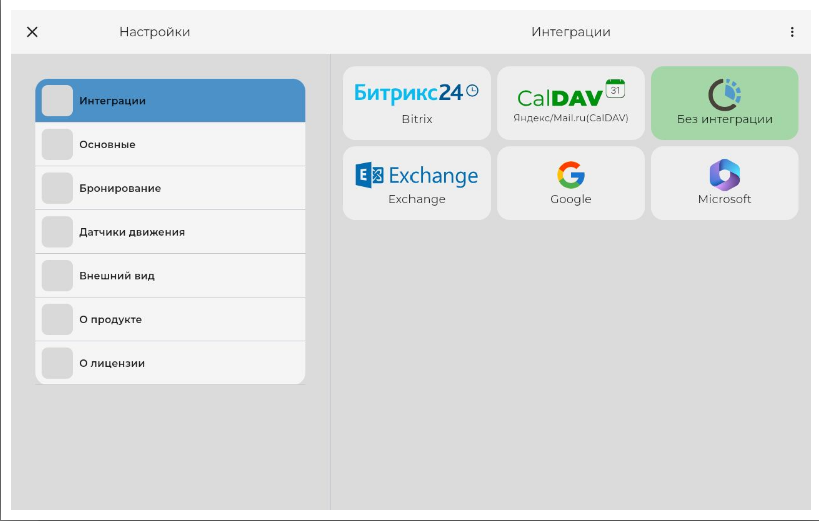Image resolution: width=819 pixels, height=521 pixels.
Task: Show the О продукте page
Action: 170,319
